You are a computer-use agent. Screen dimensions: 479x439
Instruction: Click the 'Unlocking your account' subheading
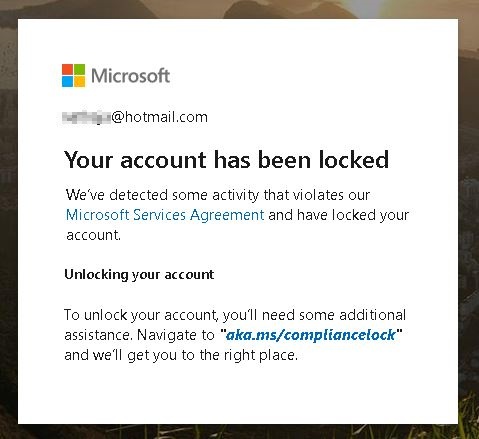point(139,275)
